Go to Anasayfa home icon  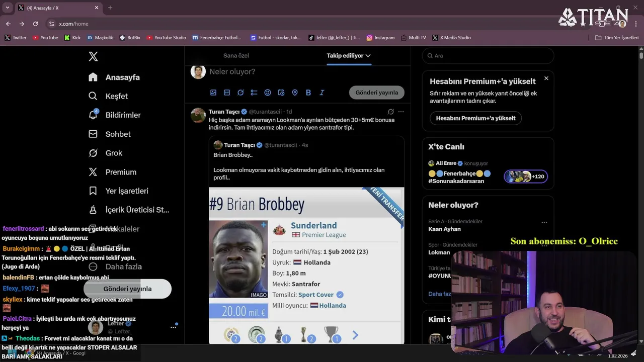93,77
